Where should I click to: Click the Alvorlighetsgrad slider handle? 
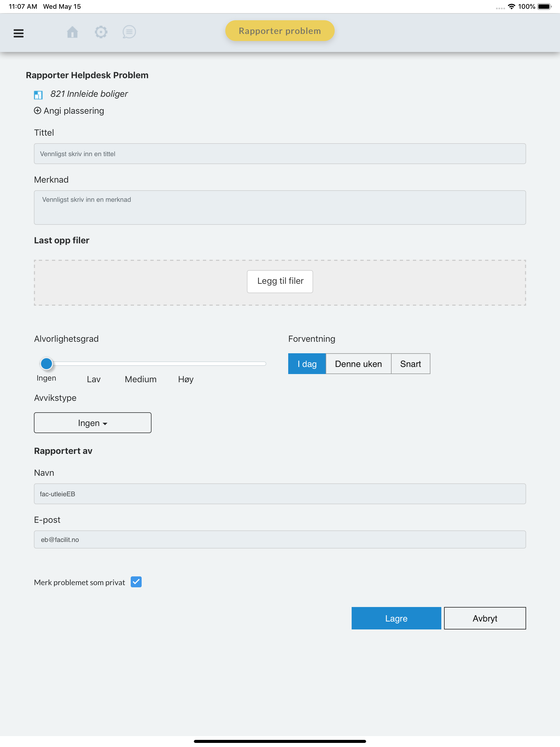46,363
